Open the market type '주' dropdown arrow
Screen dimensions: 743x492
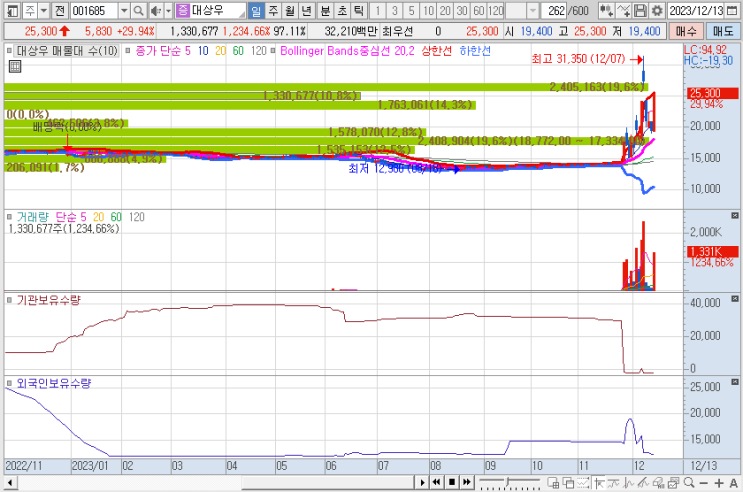coord(43,10)
